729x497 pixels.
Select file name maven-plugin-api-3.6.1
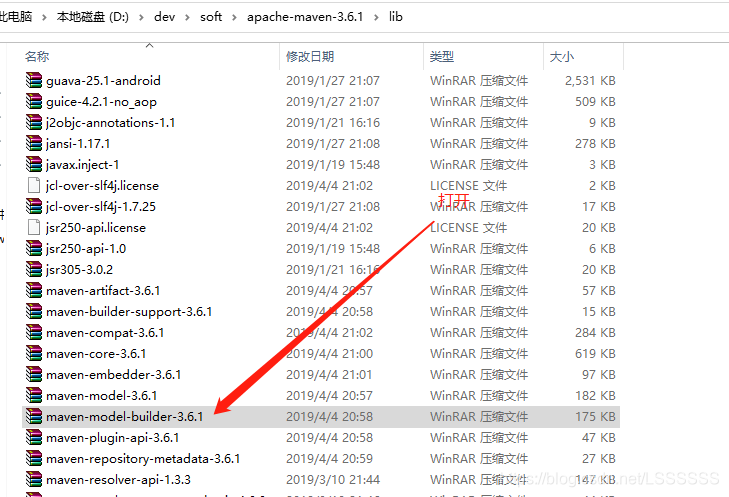point(113,438)
